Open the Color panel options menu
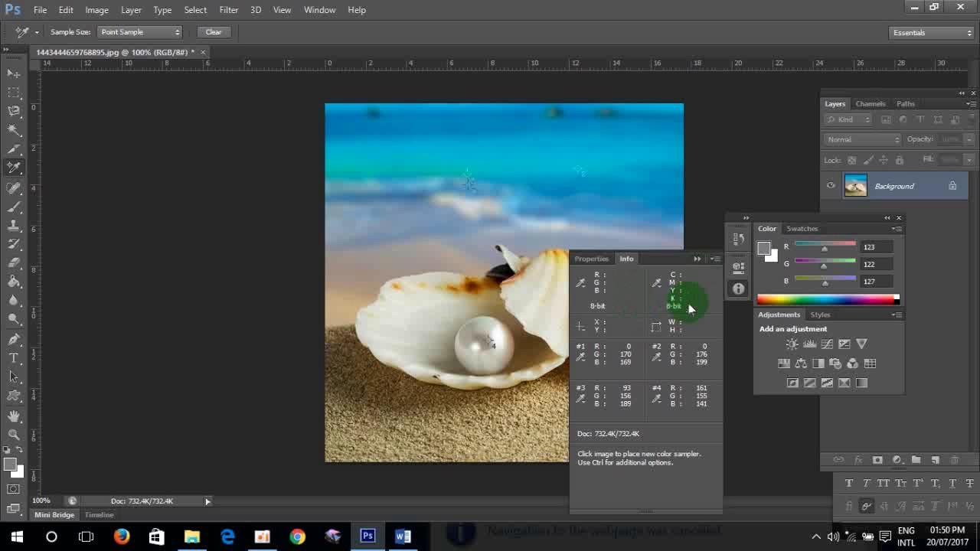The width and height of the screenshot is (980, 551). pyautogui.click(x=896, y=229)
